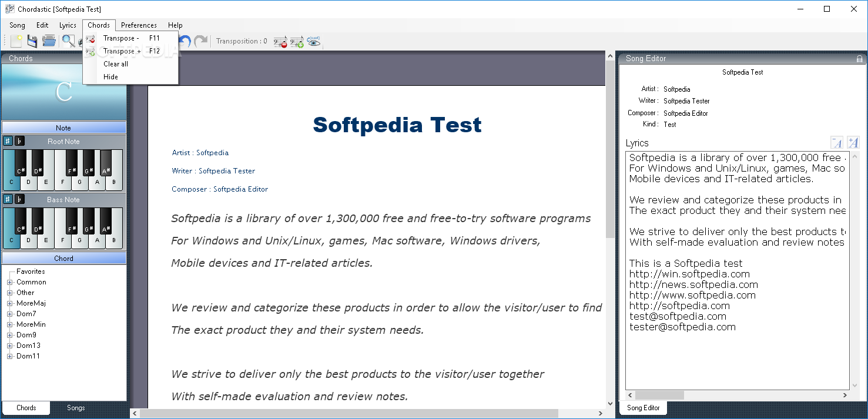Image resolution: width=868 pixels, height=419 pixels.
Task: Open the magnifier search tool in the toolbar
Action: [x=68, y=41]
